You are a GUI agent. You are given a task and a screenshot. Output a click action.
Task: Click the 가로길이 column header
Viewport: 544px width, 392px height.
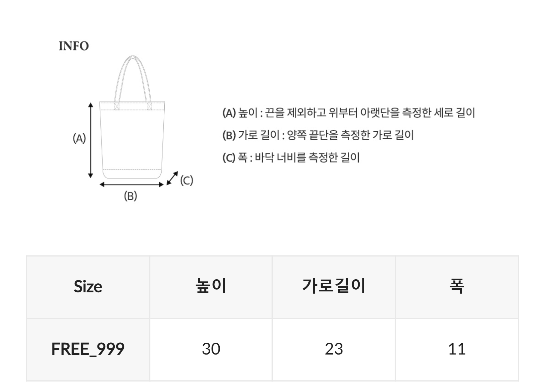click(334, 287)
